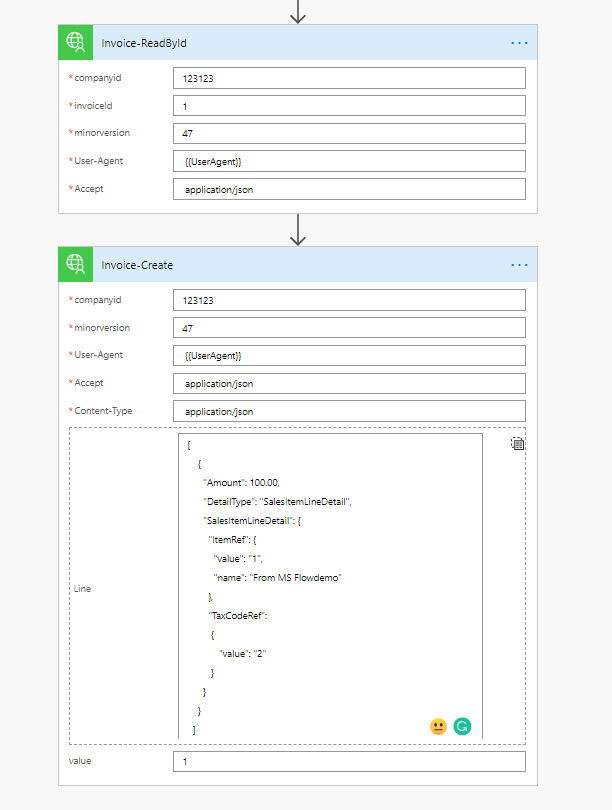Image resolution: width=612 pixels, height=810 pixels.
Task: Click companyid field in Invoice-ReadById
Action: tap(349, 78)
